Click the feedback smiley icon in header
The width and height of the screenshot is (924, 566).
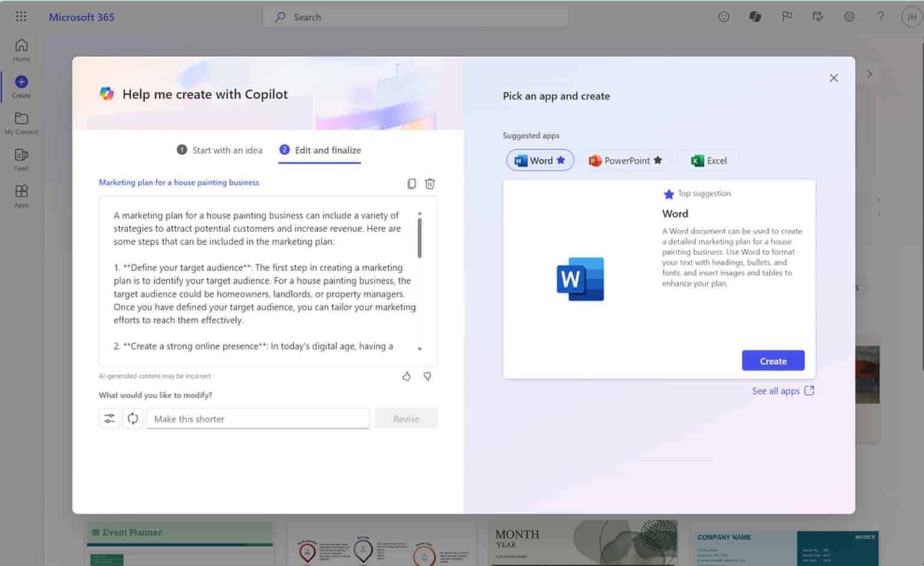(724, 17)
